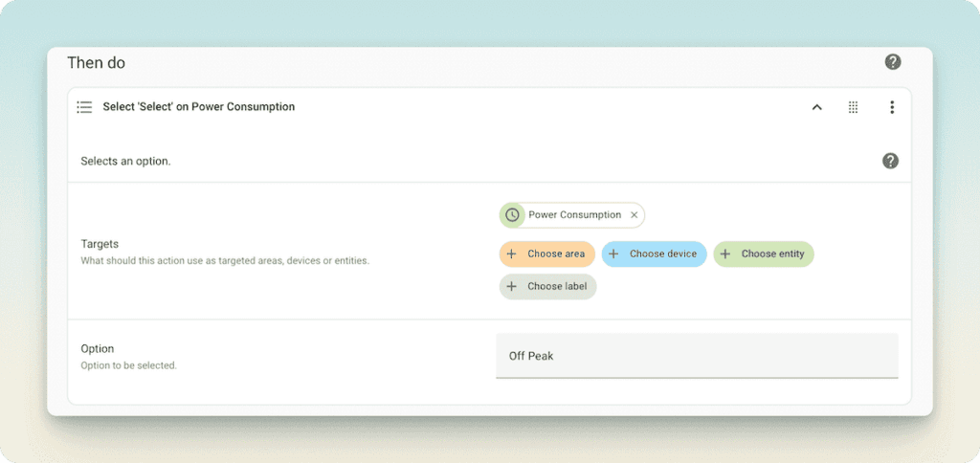Open help for the Then do section

[892, 62]
